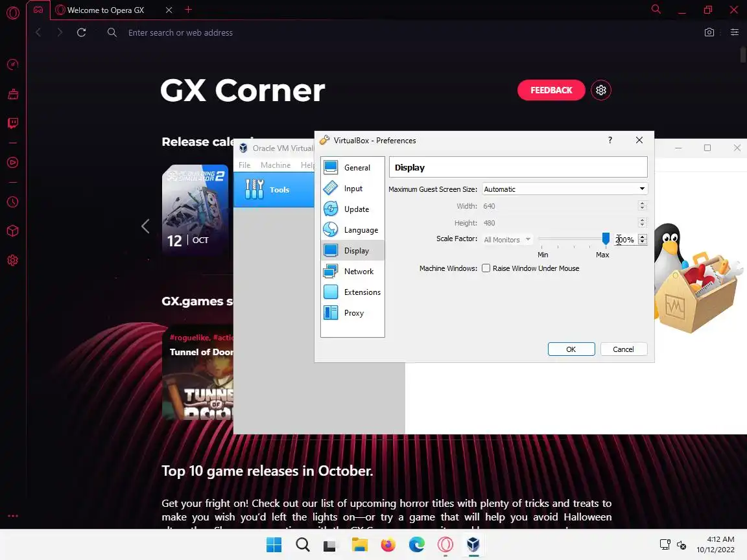Image resolution: width=747 pixels, height=560 pixels.
Task: Click the GX Corner gamepad tab icon
Action: coord(38,10)
